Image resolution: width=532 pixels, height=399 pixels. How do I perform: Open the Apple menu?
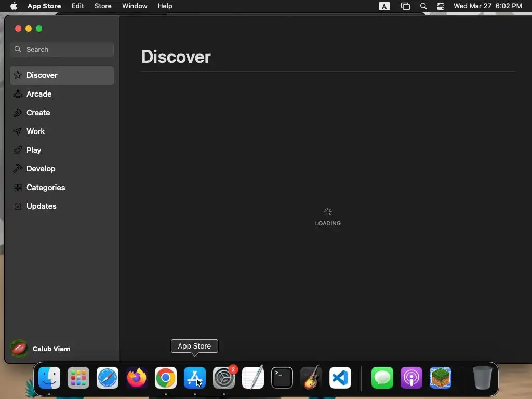coord(14,6)
